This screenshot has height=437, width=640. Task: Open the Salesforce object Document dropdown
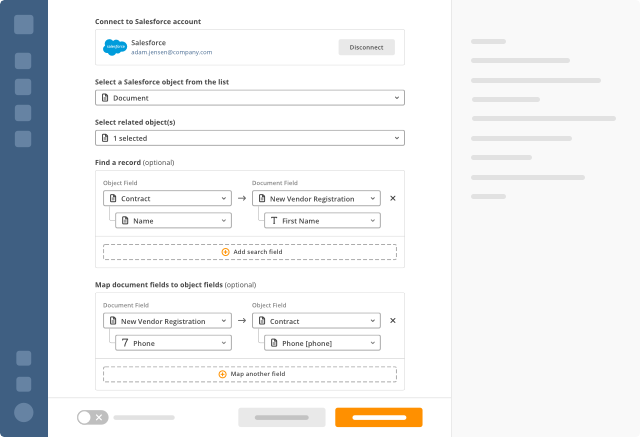click(x=250, y=98)
